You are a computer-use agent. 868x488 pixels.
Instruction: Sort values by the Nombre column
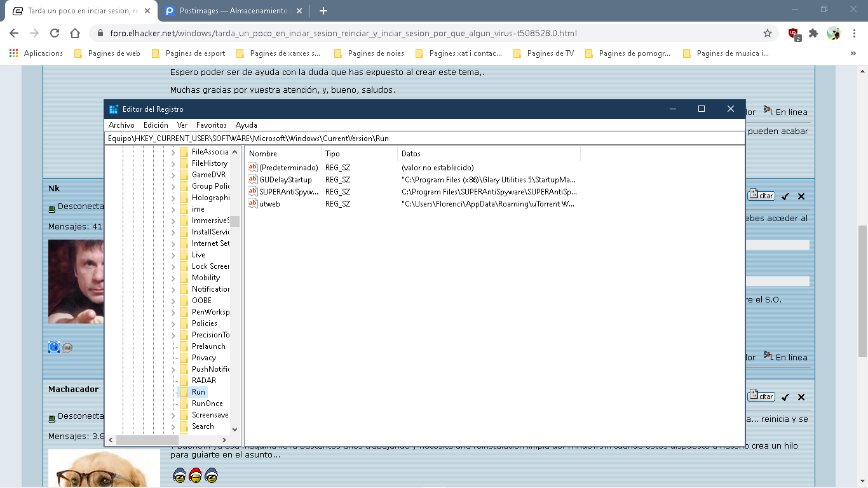[x=283, y=154]
